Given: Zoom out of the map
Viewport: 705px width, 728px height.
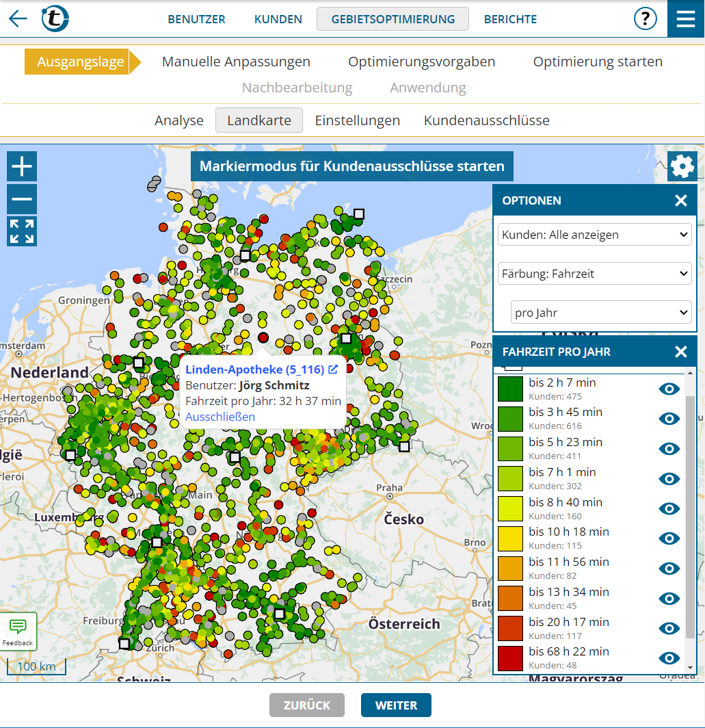Looking at the screenshot, I should [22, 199].
